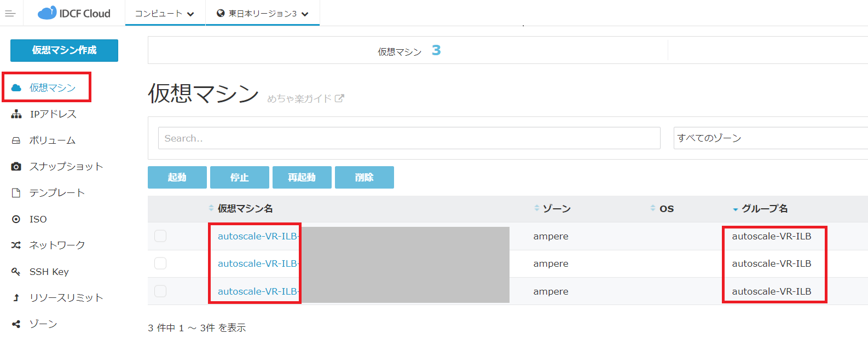868x340 pixels.
Task: Sort table by 仮想マシン名 column
Action: click(245, 209)
